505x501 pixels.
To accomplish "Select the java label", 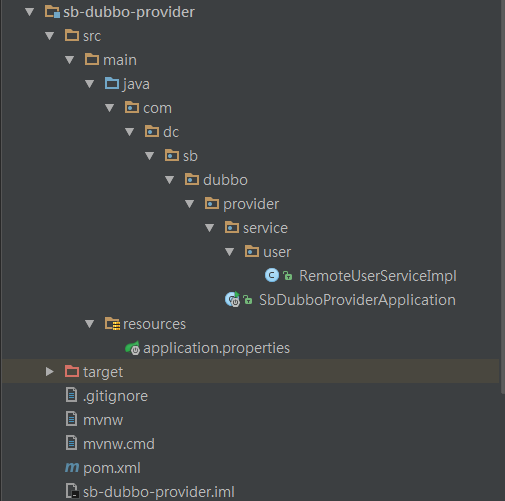I will click(x=136, y=84).
